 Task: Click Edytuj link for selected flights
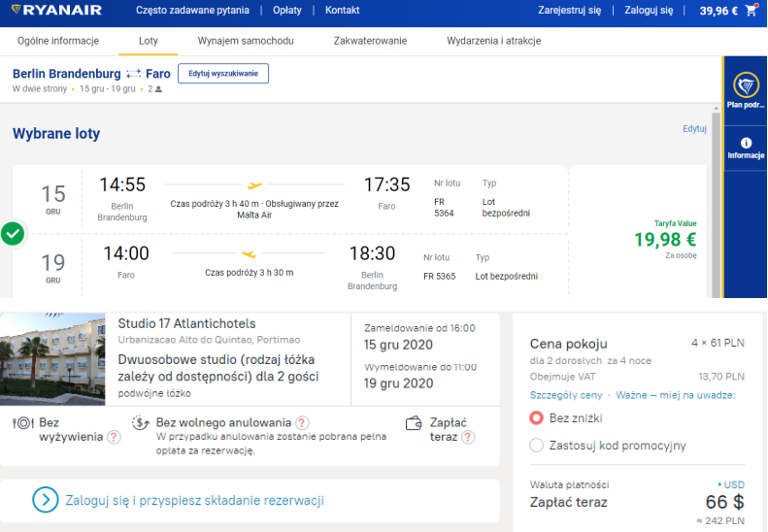(694, 128)
